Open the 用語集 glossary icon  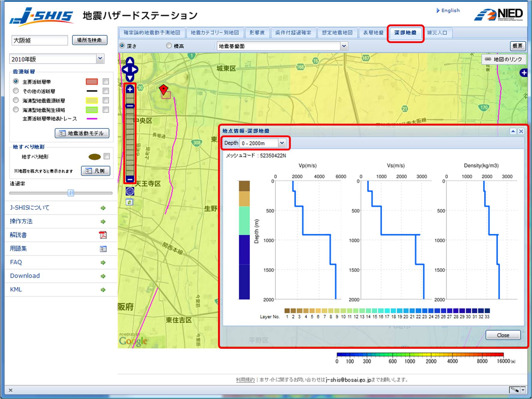click(103, 249)
